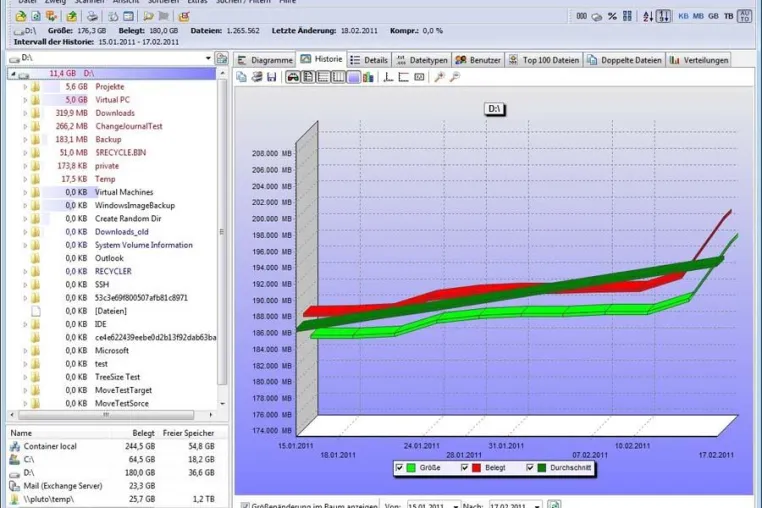Screen dimensions: 762x508
Task: Expand the Temp folder
Action: coord(25,179)
